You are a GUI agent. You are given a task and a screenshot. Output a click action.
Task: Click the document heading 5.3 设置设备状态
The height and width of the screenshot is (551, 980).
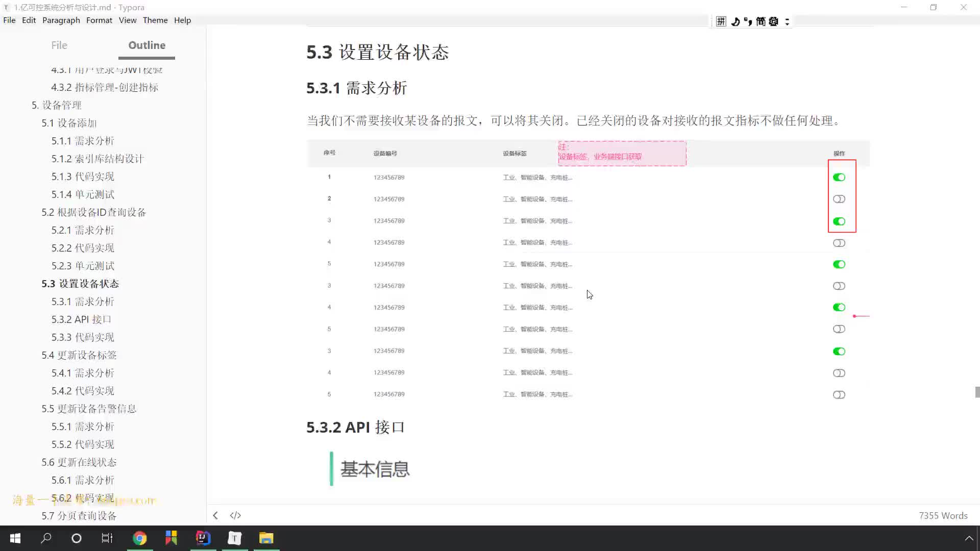pos(378,52)
